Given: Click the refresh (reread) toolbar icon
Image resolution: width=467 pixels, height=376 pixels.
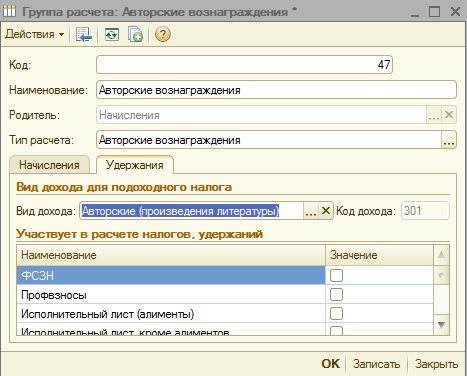Looking at the screenshot, I should (x=112, y=34).
